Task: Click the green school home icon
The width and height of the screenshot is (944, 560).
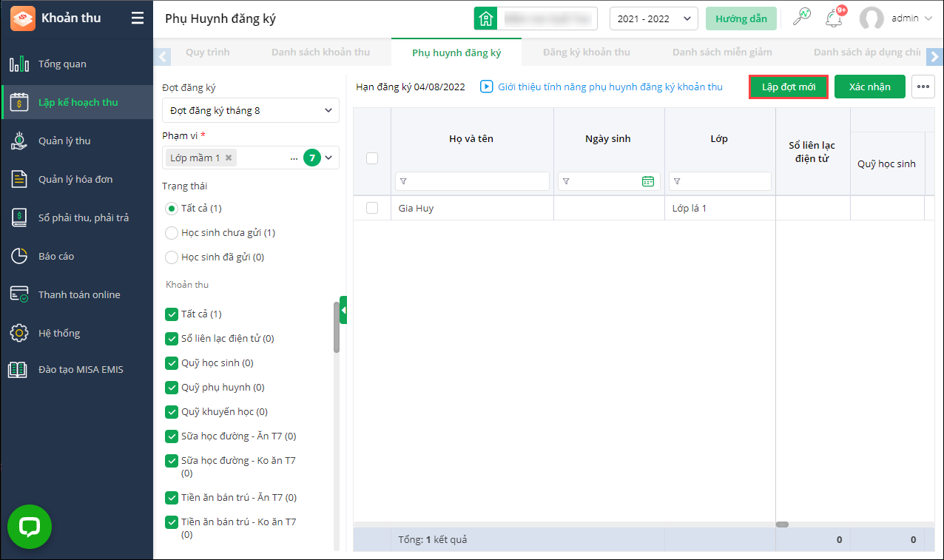Action: click(486, 18)
